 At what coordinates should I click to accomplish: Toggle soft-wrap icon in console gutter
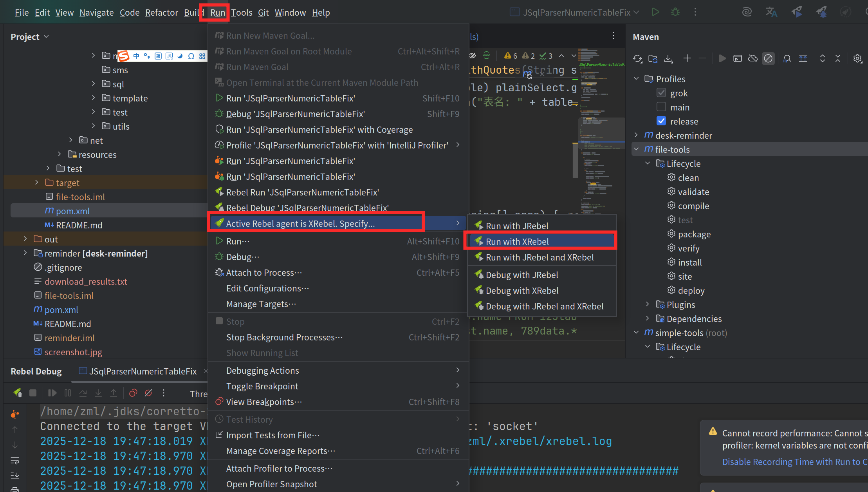pos(15,460)
